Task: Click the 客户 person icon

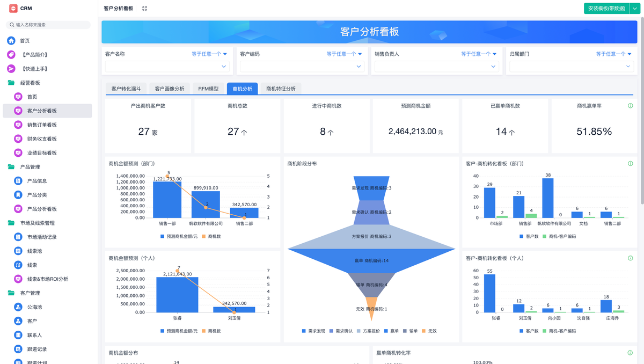Action: coord(18,321)
